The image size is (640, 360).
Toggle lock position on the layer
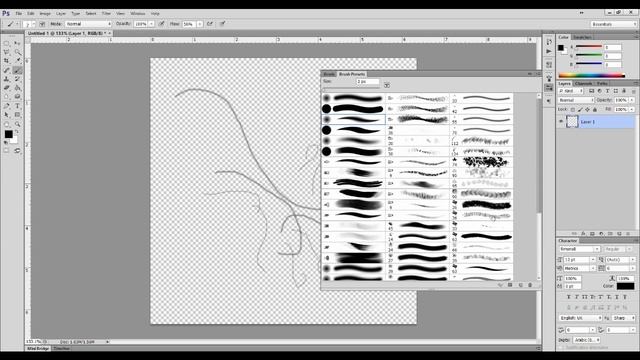tap(587, 109)
